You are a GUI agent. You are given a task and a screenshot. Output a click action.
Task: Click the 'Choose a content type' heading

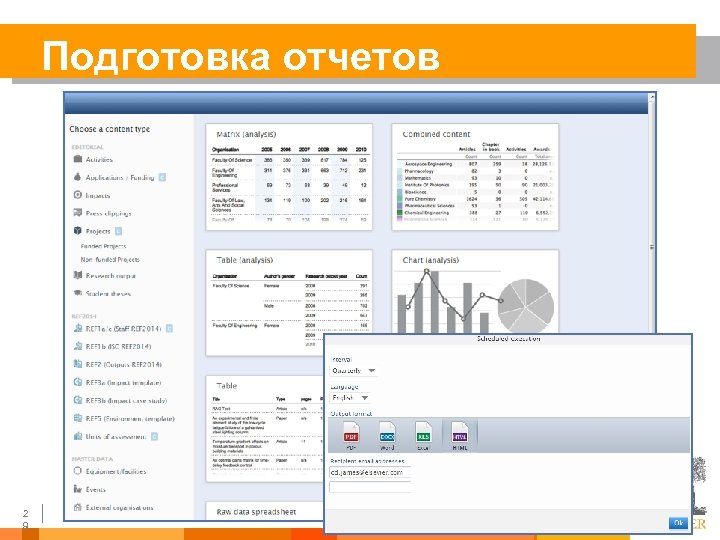[x=110, y=129]
